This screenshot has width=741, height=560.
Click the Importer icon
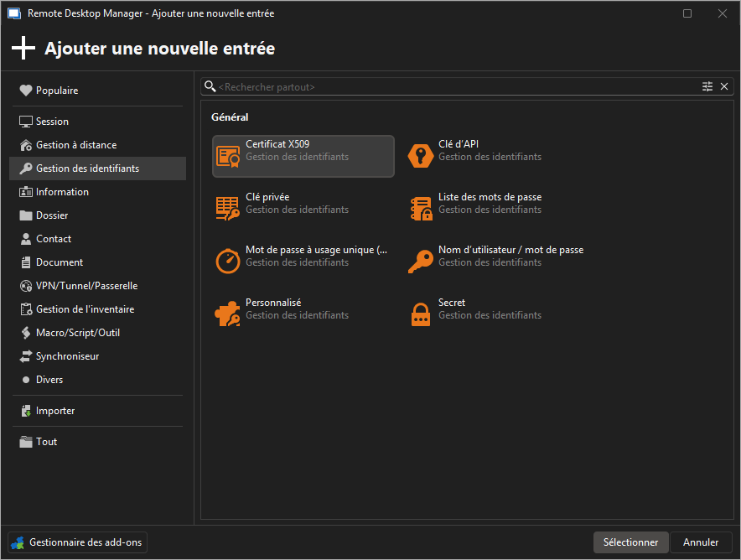coord(25,411)
